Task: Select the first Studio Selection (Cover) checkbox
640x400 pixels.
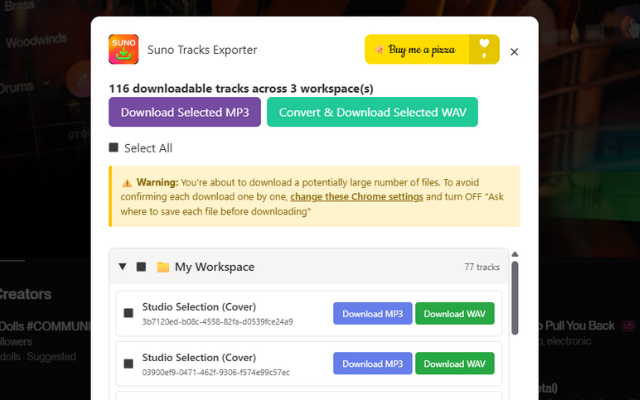Action: pos(128,313)
